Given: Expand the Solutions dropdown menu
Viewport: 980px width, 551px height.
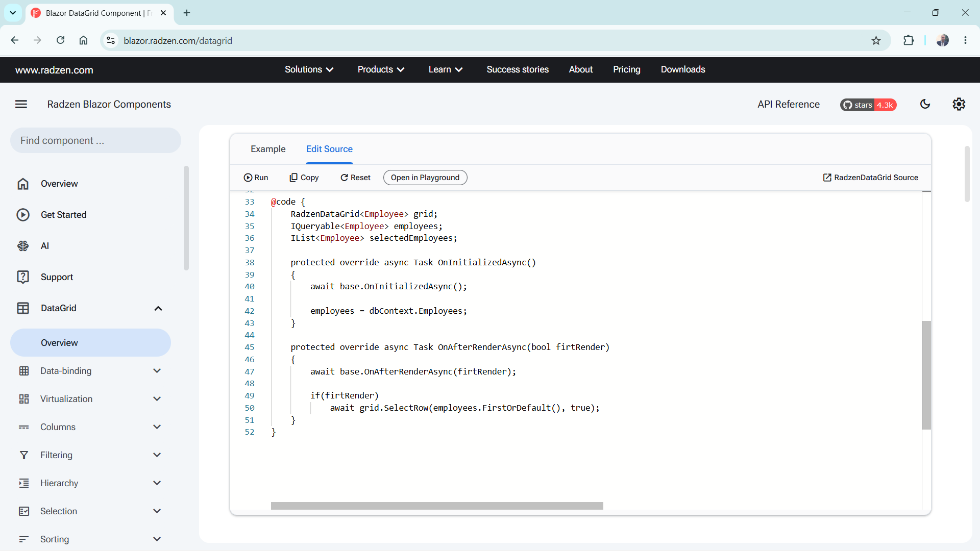Looking at the screenshot, I should tap(309, 69).
